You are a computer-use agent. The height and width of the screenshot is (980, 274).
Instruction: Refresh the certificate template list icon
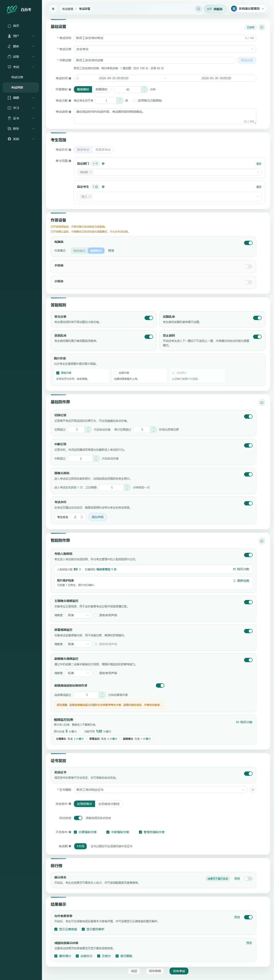tap(253, 789)
